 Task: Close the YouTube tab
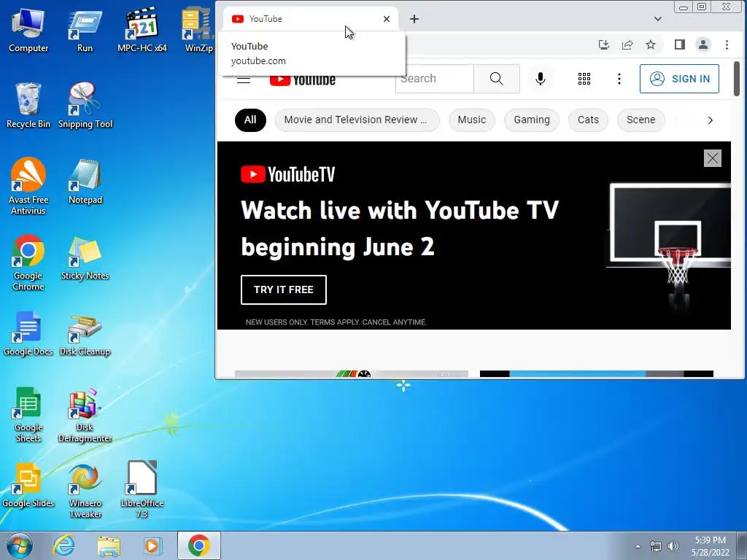(x=387, y=19)
